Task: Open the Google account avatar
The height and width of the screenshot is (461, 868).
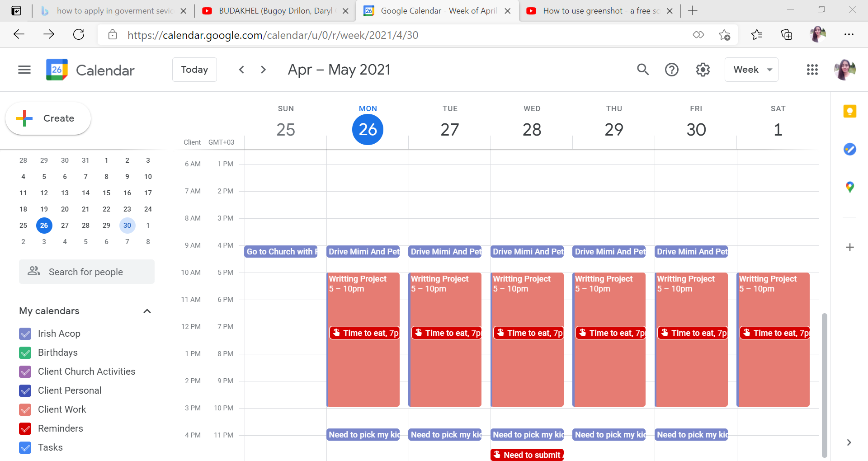Action: [844, 70]
